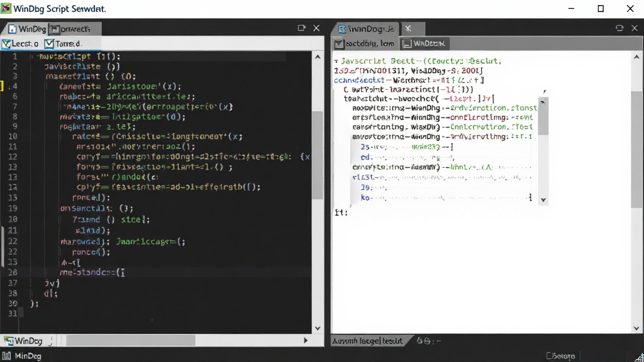Click the right pane vertical scrollbar thumb

(636, 150)
